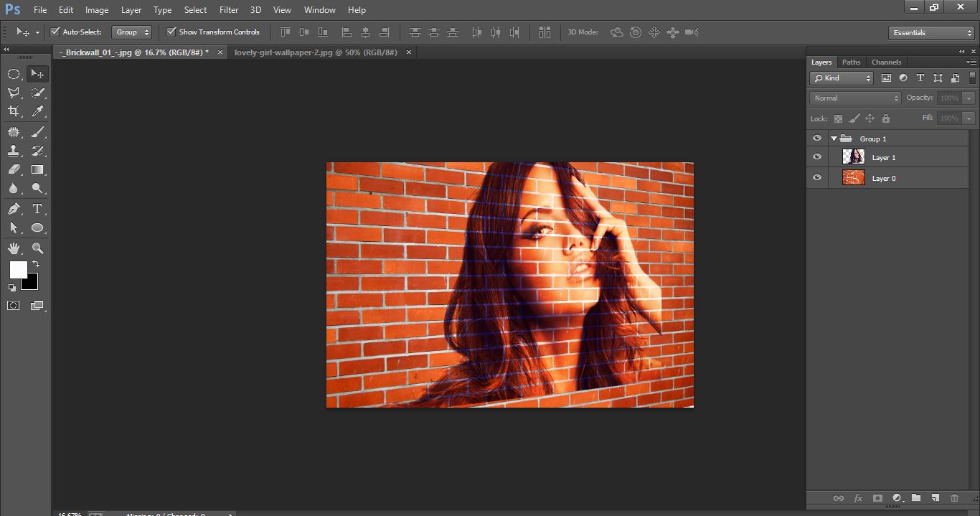This screenshot has width=980, height=516.
Task: Click the delete layer trash icon
Action: click(x=954, y=497)
